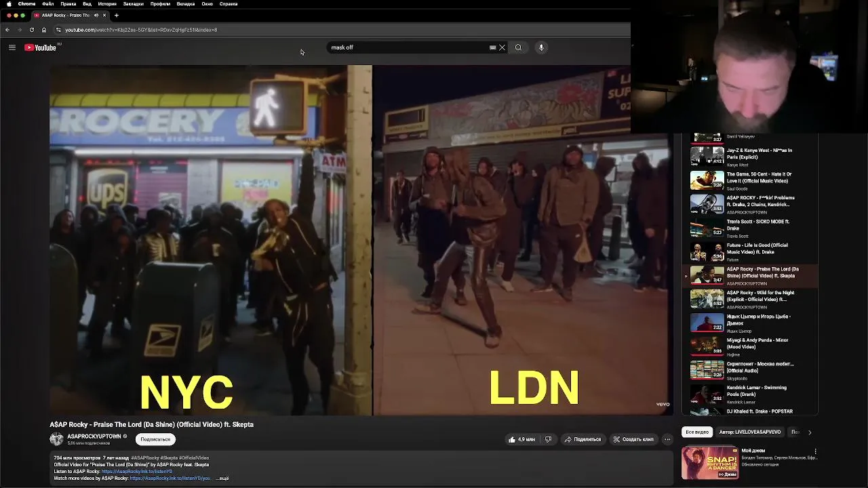
Task: Go back with browser back arrow
Action: (7, 30)
